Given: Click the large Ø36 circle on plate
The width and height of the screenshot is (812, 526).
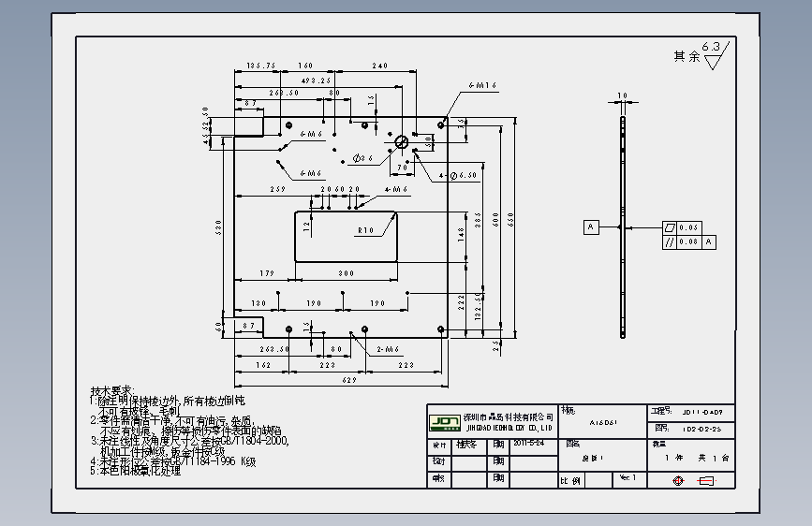Looking at the screenshot, I should (402, 142).
